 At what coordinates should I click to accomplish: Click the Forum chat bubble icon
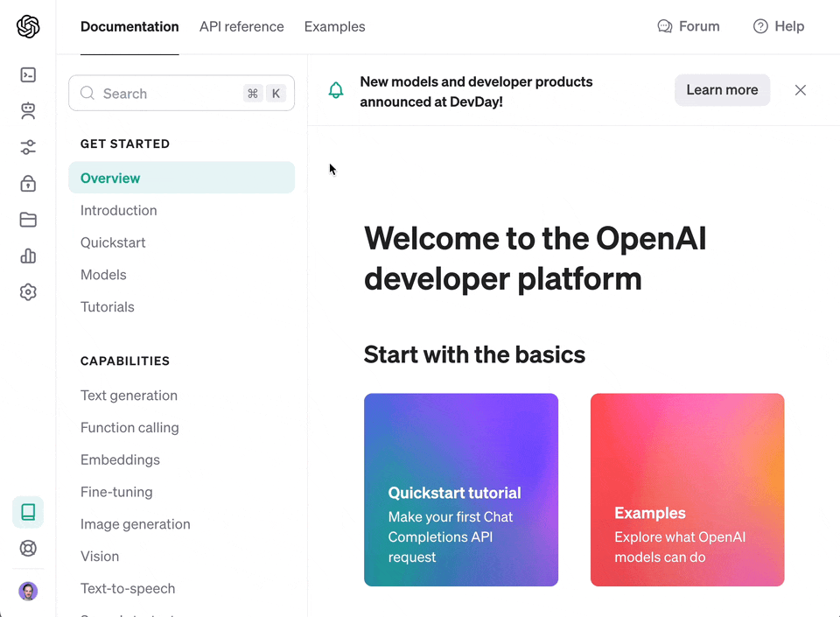pos(665,26)
